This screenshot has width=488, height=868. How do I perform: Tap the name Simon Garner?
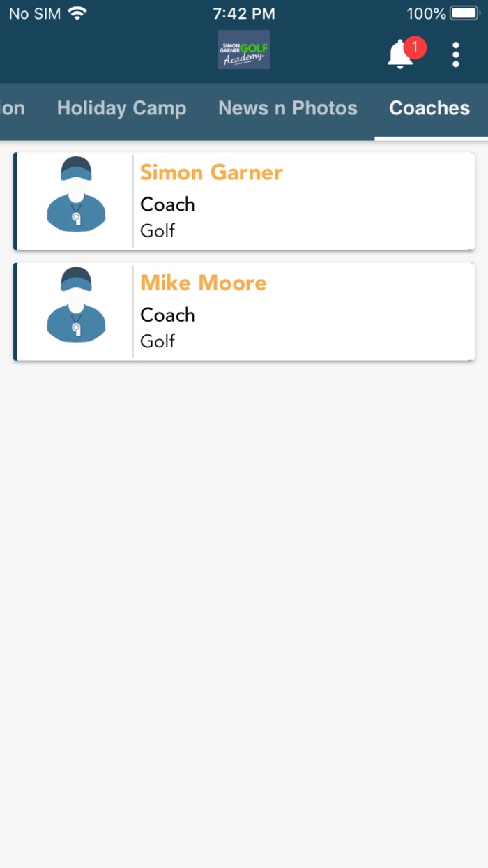pyautogui.click(x=211, y=172)
